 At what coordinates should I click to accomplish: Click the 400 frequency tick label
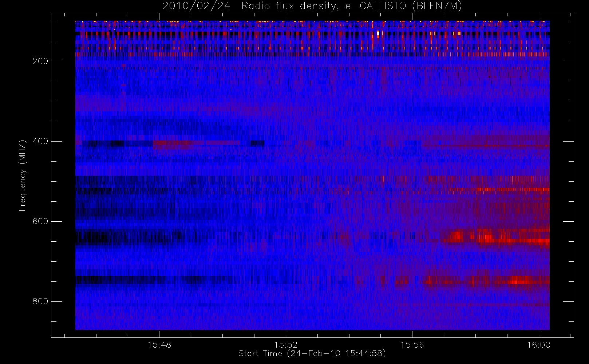40,141
